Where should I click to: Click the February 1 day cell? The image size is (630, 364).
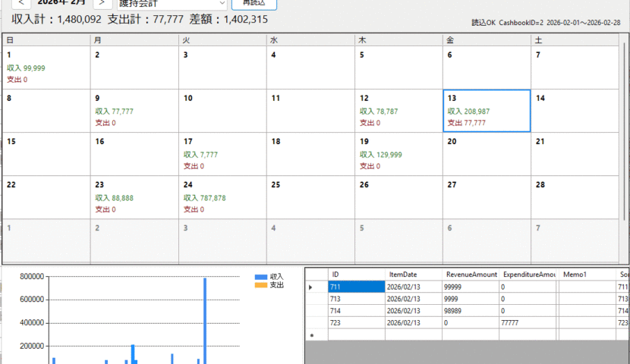(46, 68)
